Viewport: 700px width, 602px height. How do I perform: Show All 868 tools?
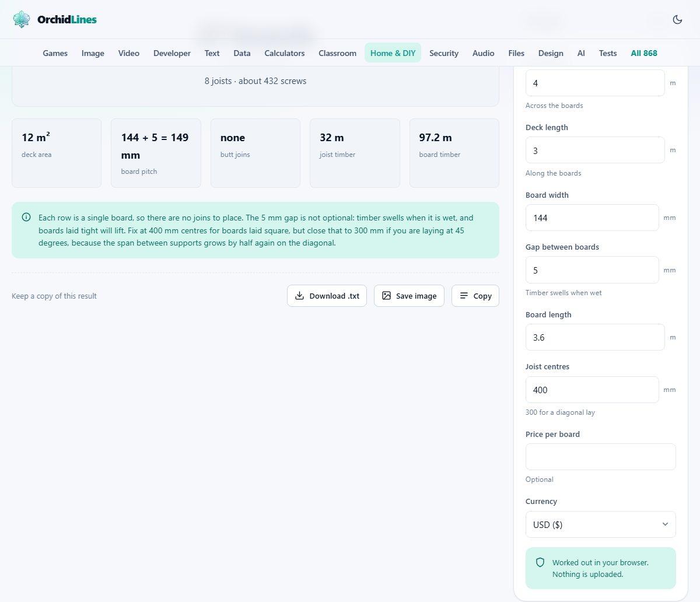(644, 53)
